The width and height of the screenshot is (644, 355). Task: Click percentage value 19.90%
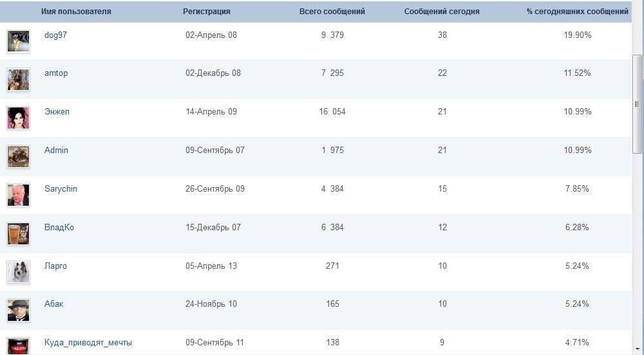[x=578, y=35]
